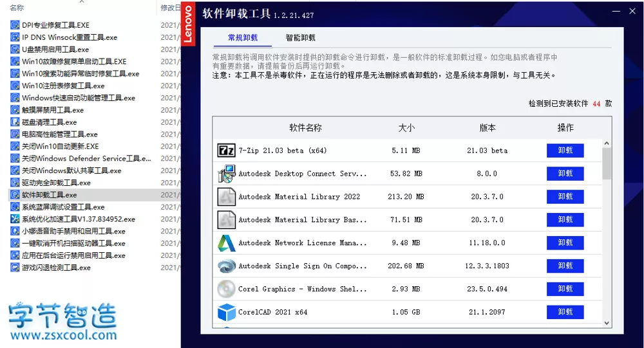Click the 1.05 GB size cell
This screenshot has width=644, height=348.
click(406, 312)
